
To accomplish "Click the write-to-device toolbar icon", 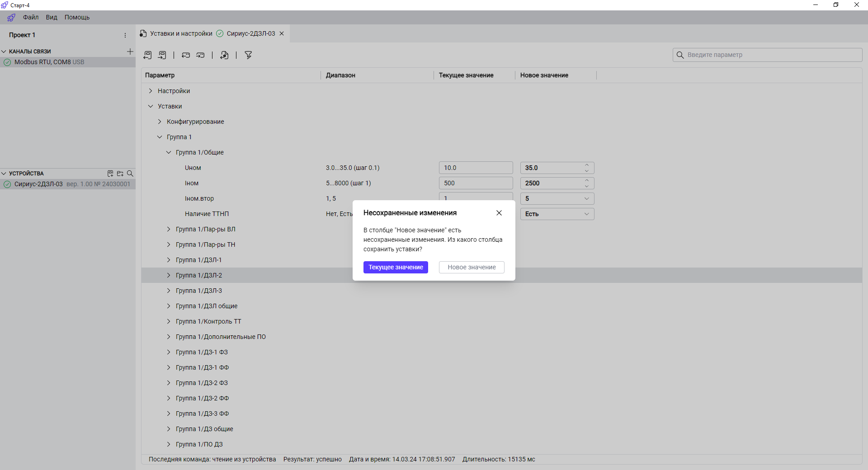I will [x=162, y=55].
